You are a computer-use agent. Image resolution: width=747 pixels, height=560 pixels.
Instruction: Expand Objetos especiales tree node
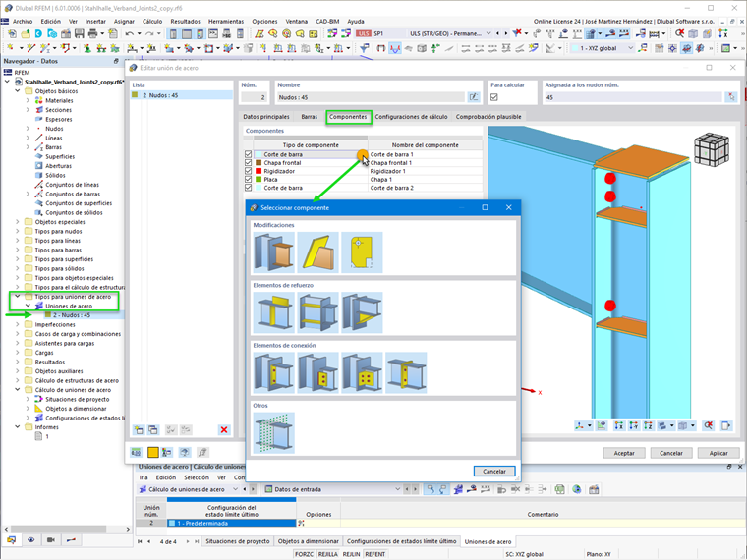[18, 222]
